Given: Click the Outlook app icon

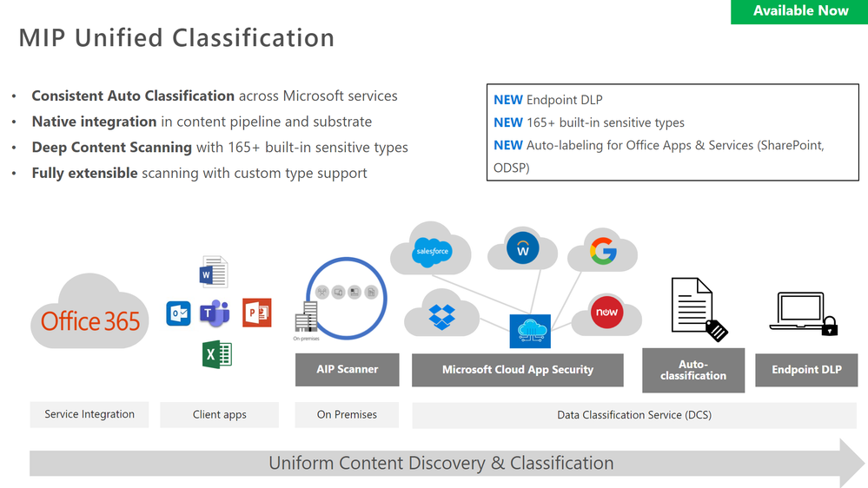Looking at the screenshot, I should [178, 313].
